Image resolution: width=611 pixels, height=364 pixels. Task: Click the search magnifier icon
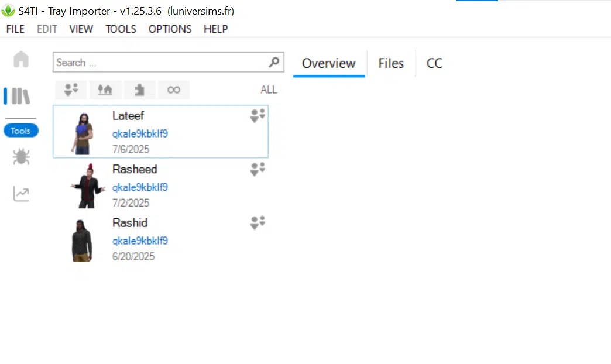tap(274, 62)
